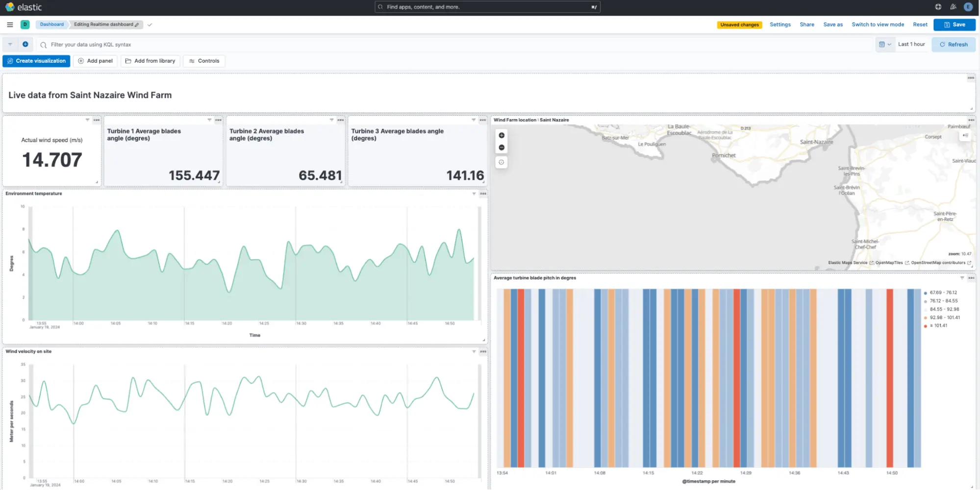This screenshot has height=490, width=980.
Task: Toggle legend item 67.69 - 76.12
Action: point(943,293)
